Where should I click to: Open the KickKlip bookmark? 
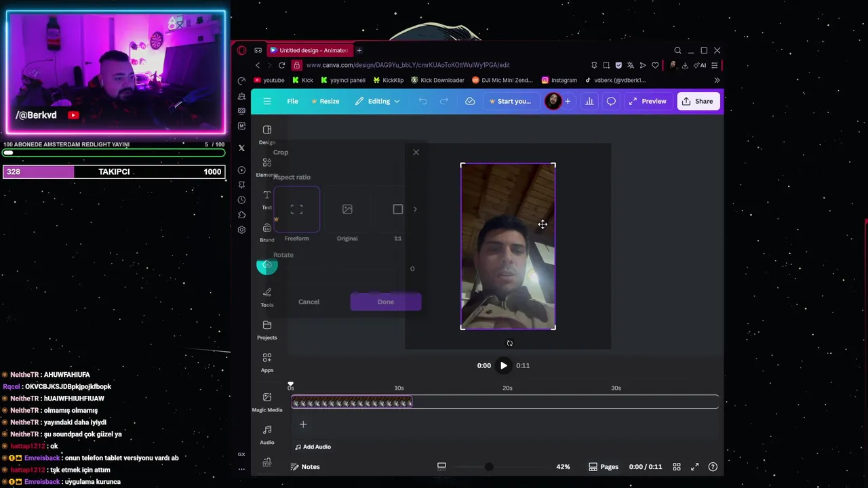[x=389, y=80]
